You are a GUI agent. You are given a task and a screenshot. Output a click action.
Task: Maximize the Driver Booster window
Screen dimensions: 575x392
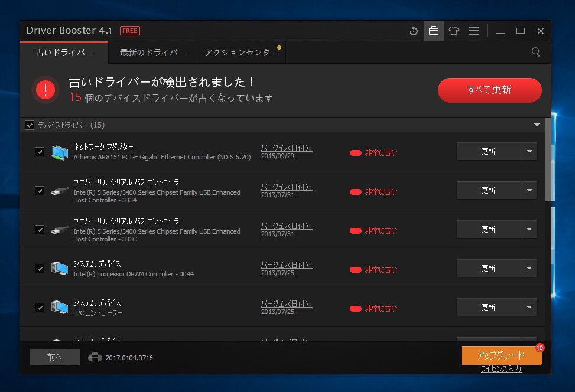click(521, 31)
